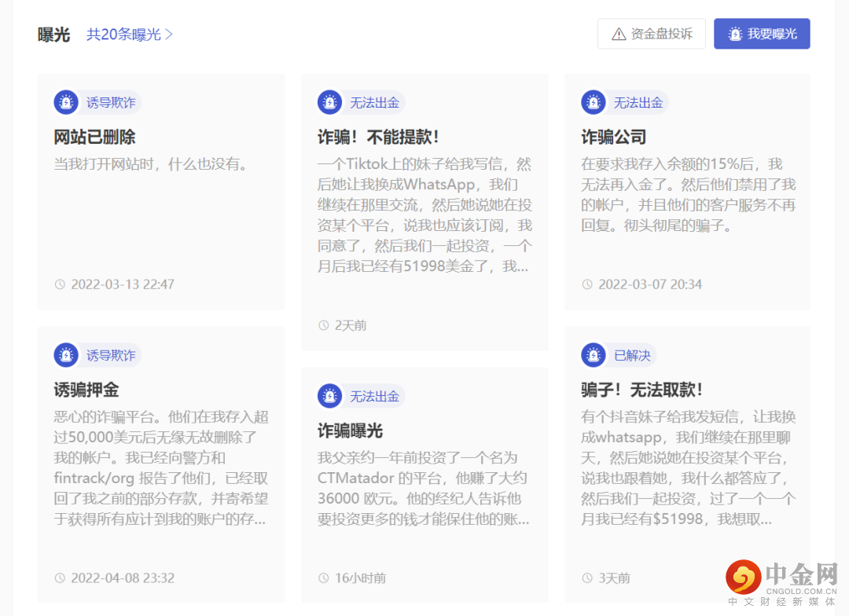
Task: Click the 我要曝光 button
Action: [x=762, y=33]
